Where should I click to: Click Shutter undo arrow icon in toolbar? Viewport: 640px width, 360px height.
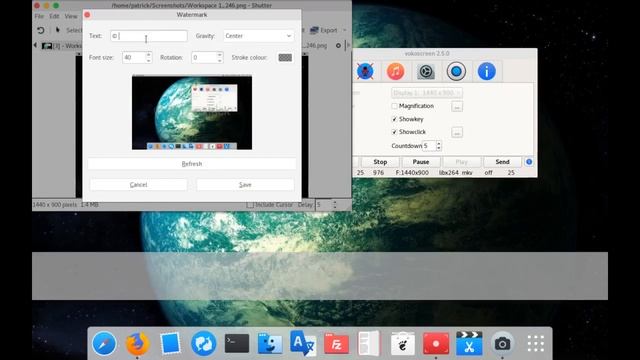(40, 30)
